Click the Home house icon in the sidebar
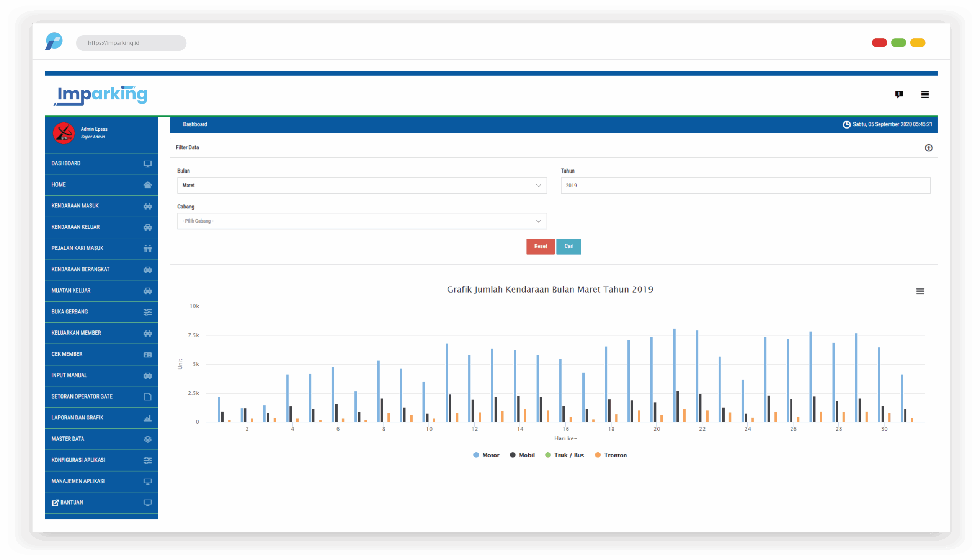The height and width of the screenshot is (560, 980). pos(147,185)
